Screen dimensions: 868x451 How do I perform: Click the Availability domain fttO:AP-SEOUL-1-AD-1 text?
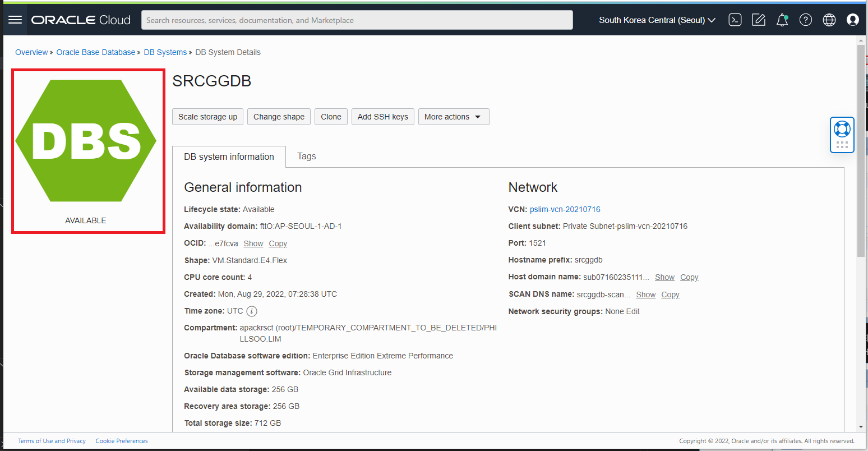tap(301, 226)
